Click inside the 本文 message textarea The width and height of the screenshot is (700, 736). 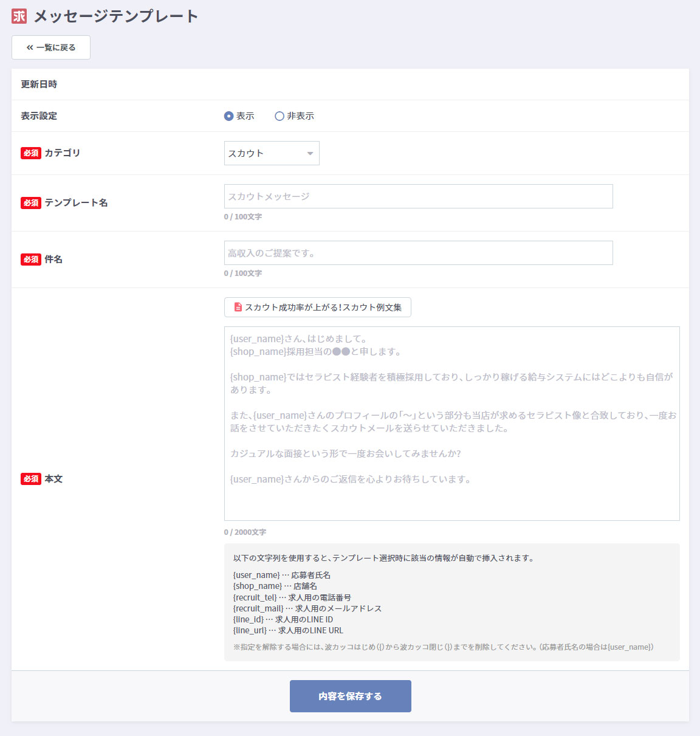click(x=451, y=423)
